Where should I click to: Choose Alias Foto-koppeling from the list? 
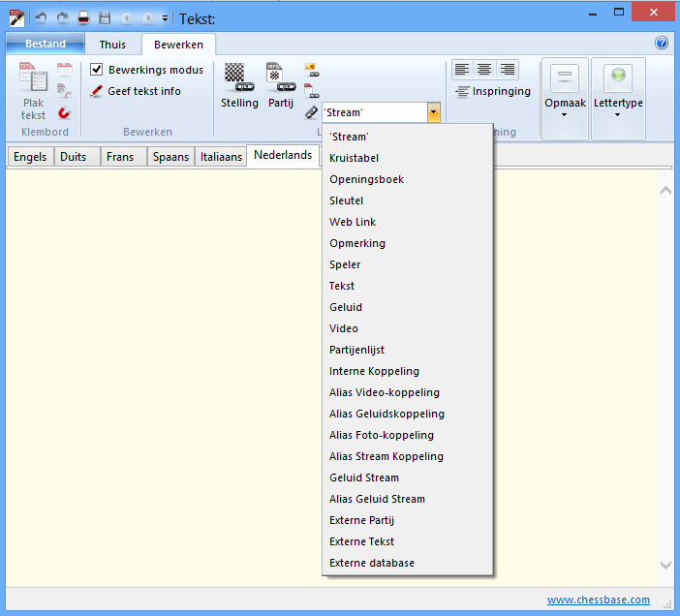pos(408,434)
